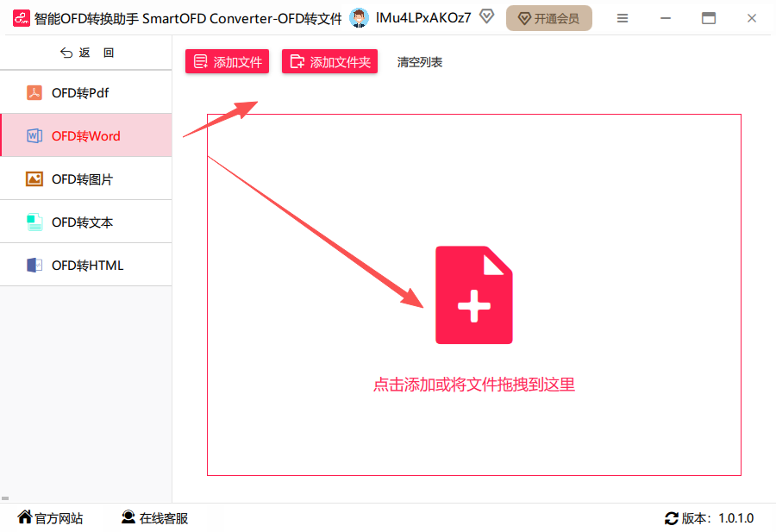Screen dimensions: 776x532
Task: Choose the OFD转HTML icon in sidebar
Action: 34,266
